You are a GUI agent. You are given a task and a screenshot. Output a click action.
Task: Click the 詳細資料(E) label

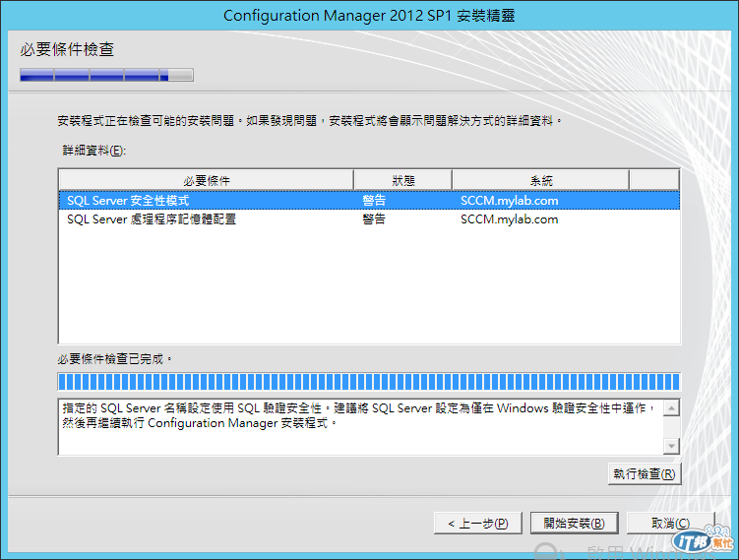94,151
